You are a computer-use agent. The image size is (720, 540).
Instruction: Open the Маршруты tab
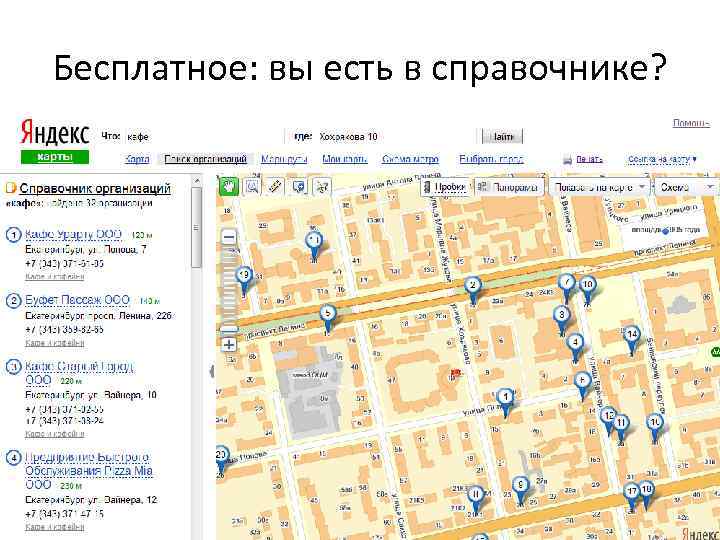point(284,159)
